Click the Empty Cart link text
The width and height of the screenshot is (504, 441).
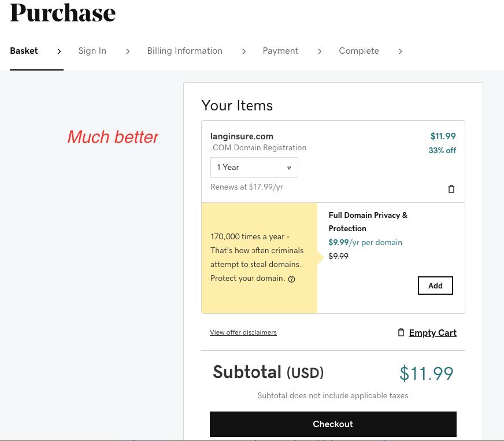(x=433, y=333)
